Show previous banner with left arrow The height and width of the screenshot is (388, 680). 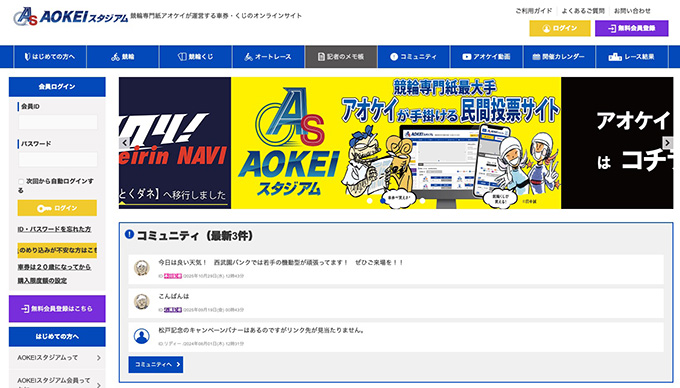[125, 142]
